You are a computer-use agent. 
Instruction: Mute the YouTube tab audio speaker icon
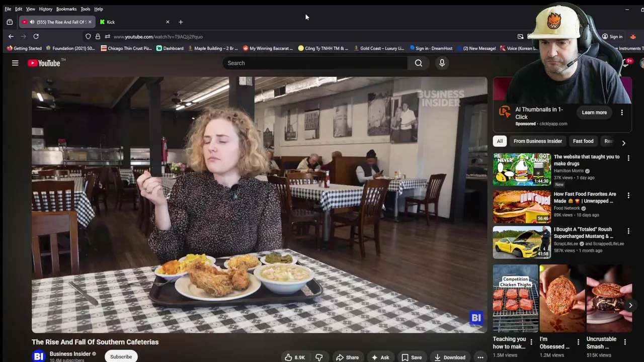tap(32, 22)
